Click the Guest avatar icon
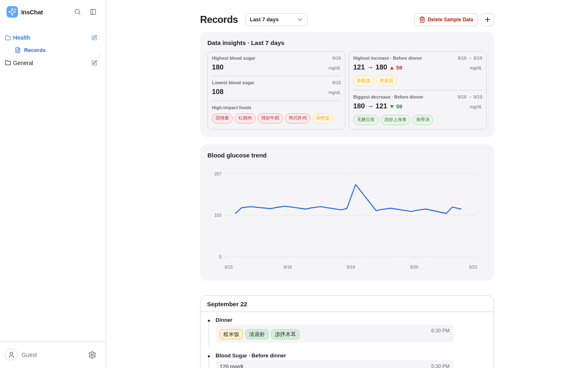588x368 pixels. [11, 355]
